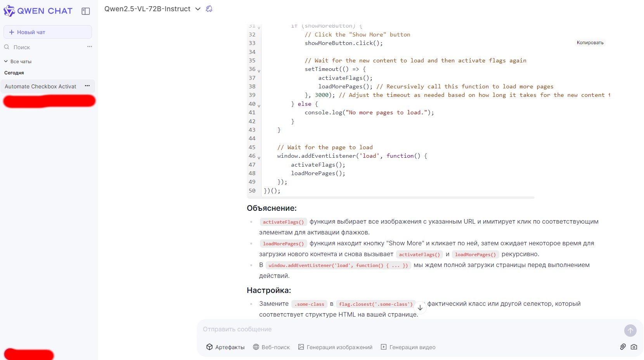Image resolution: width=644 pixels, height=360 pixels.
Task: Attach a file with paperclip icon
Action: point(623,347)
